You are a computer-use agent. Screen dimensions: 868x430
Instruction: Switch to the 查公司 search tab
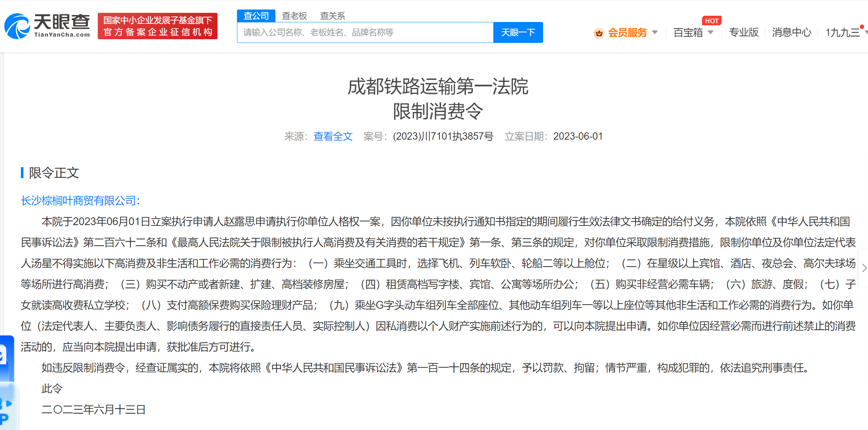point(256,16)
